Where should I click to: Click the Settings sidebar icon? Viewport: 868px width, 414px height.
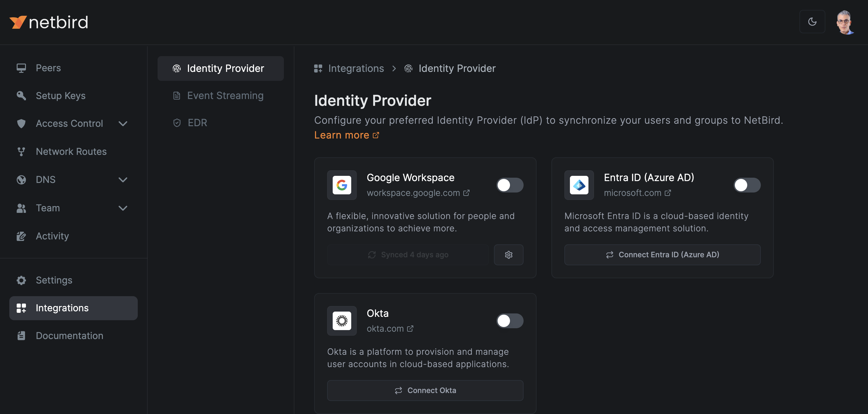coord(21,280)
